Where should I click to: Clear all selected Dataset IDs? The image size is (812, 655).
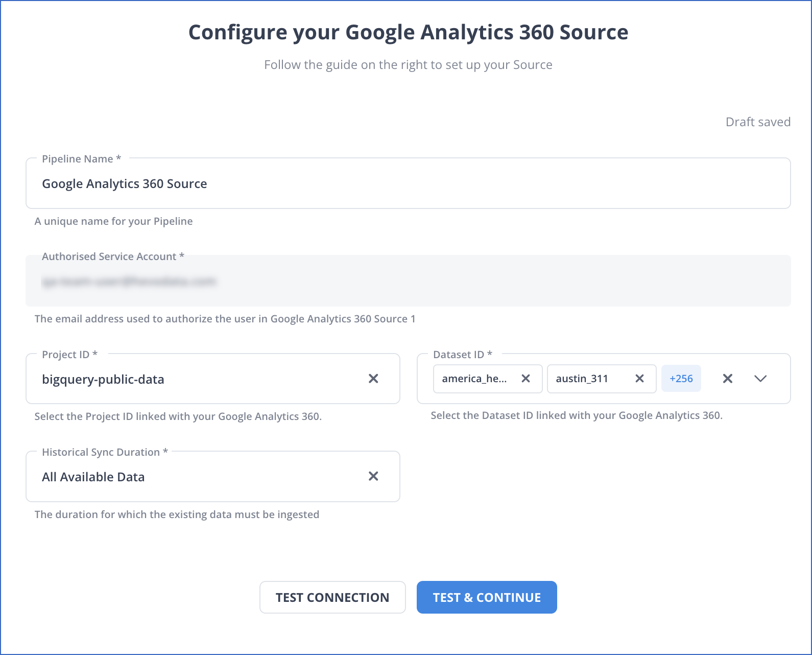[x=728, y=379]
